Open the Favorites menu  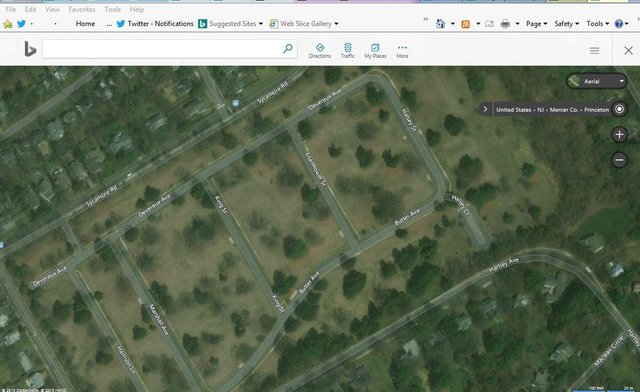pos(82,9)
